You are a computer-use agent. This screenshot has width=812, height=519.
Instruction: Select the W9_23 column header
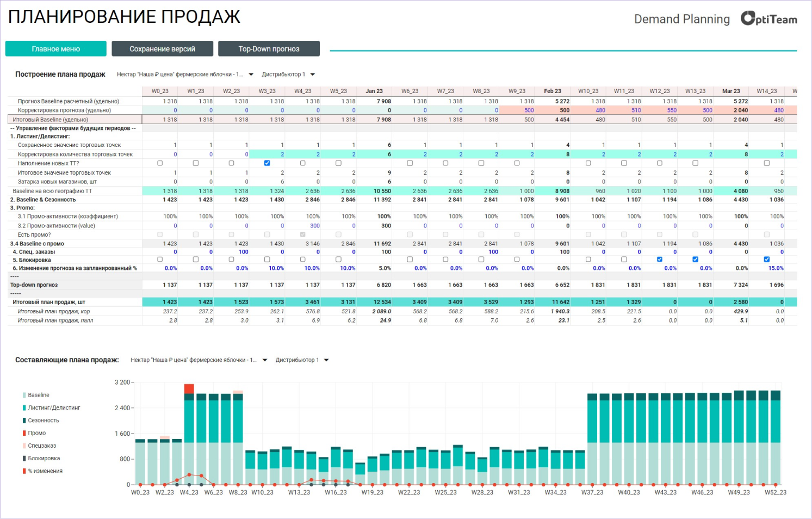coord(517,91)
